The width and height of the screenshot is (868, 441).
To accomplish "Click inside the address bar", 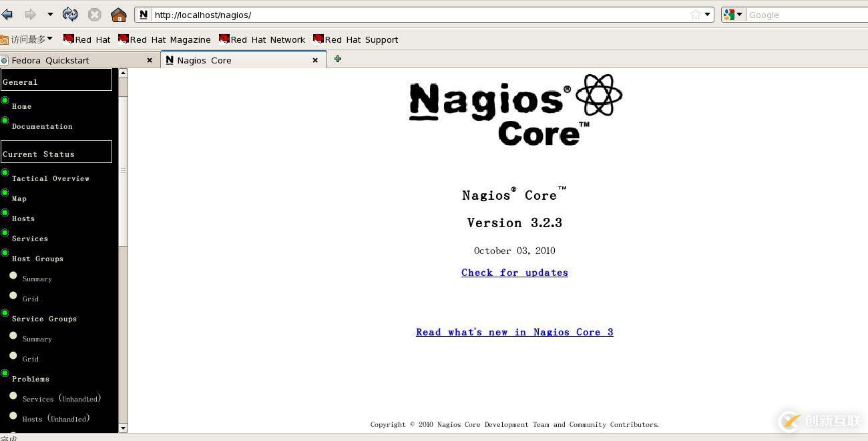I will (x=401, y=14).
